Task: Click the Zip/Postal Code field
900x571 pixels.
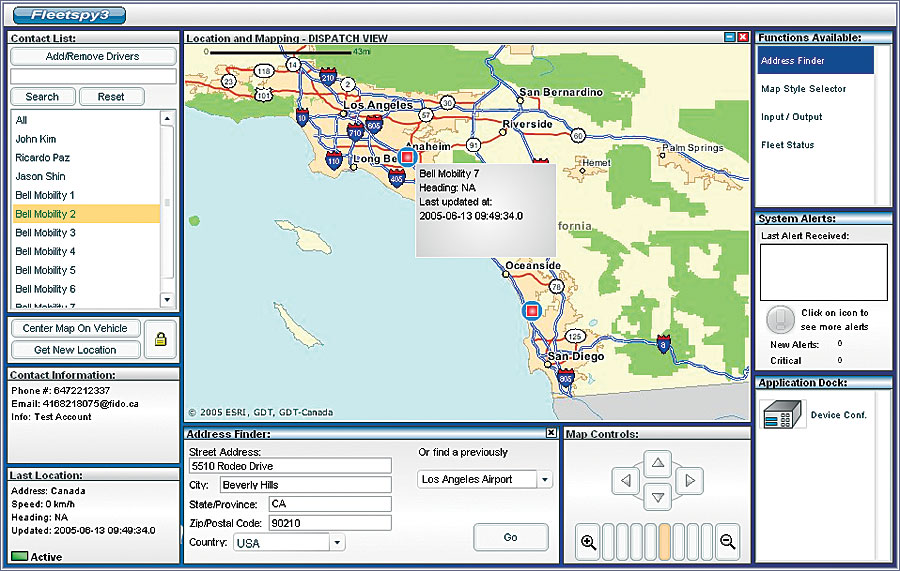Action: (330, 523)
